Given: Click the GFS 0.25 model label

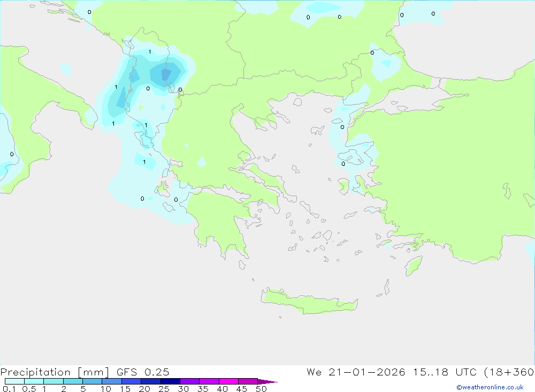Looking at the screenshot, I should [143, 372].
